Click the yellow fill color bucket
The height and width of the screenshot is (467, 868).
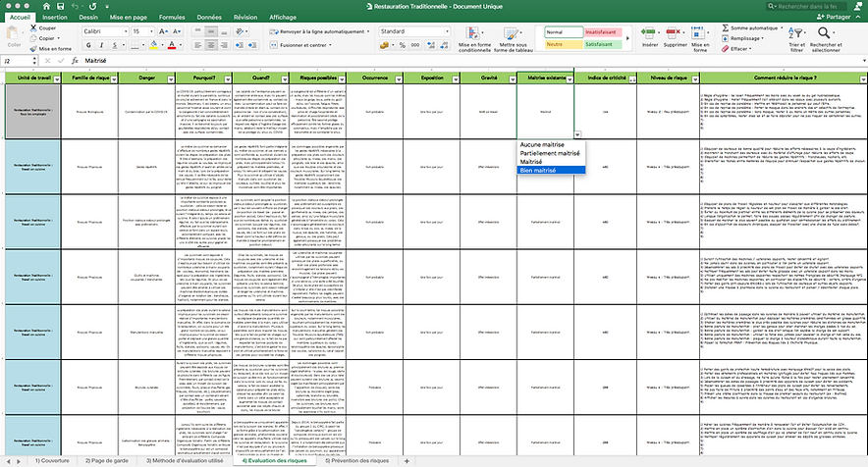click(154, 45)
